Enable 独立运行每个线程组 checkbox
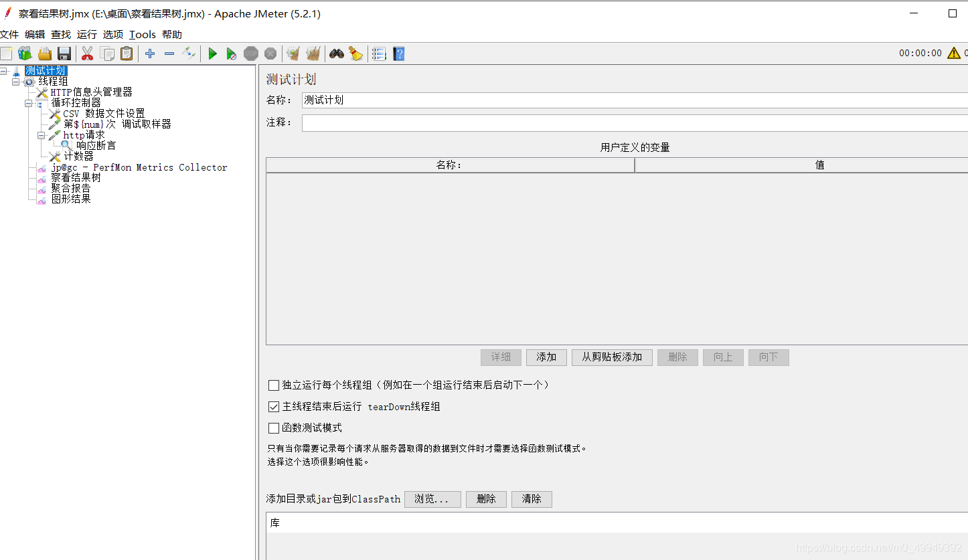The width and height of the screenshot is (968, 560). coord(274,385)
